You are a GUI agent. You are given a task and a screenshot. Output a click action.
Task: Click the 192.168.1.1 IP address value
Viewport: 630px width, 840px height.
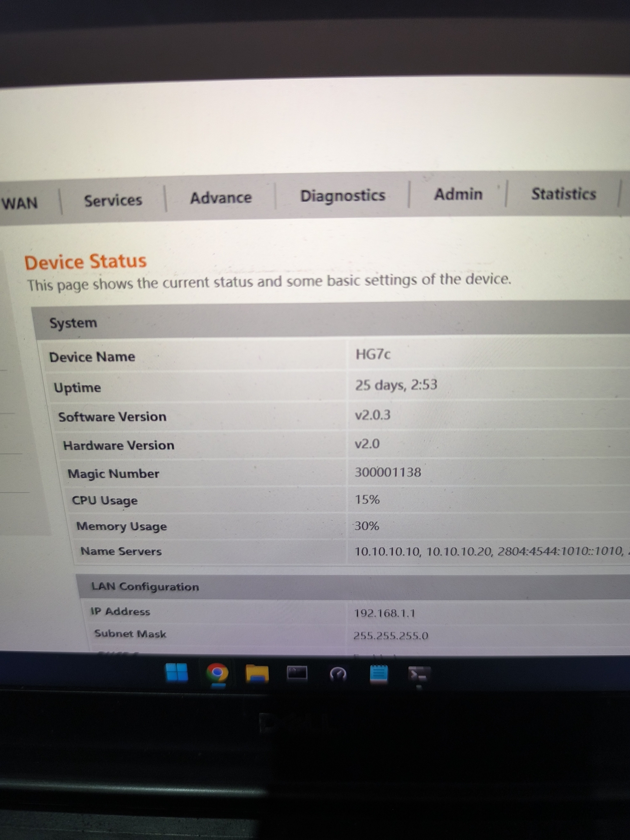click(x=384, y=613)
